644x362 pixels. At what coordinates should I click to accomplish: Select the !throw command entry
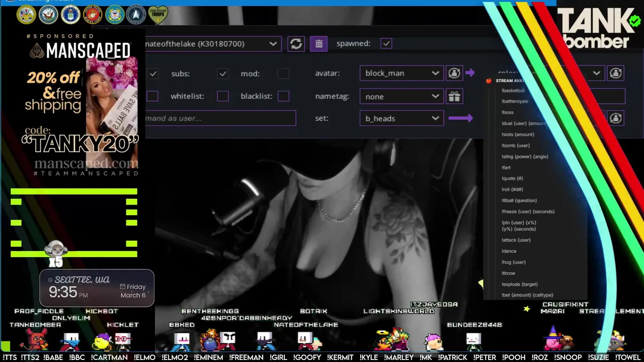click(x=508, y=273)
